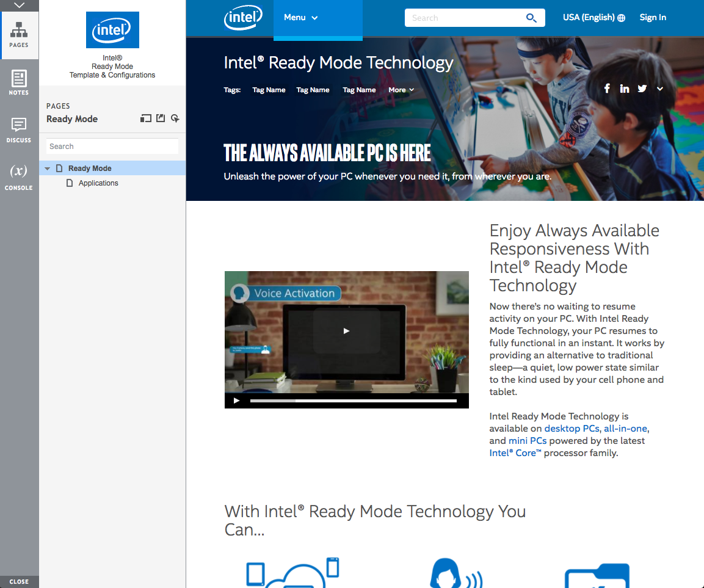This screenshot has height=588, width=704.
Task: Collapse sidebar with top chevron arrow
Action: tap(19, 5)
